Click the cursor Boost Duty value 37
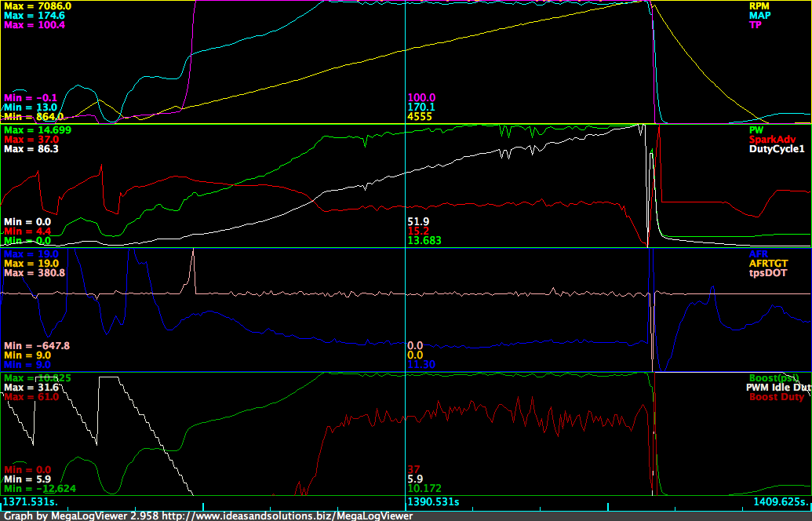Viewport: 812px width, 521px height. coord(413,470)
